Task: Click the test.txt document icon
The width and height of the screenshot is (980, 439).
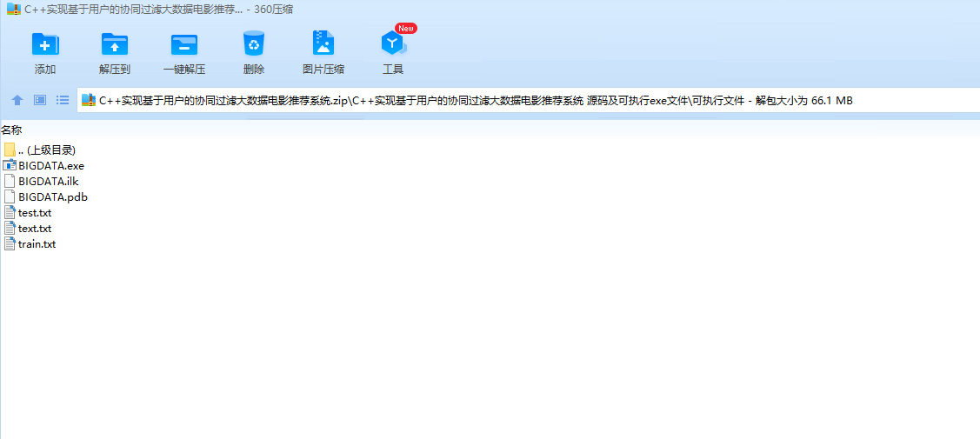Action: 10,212
